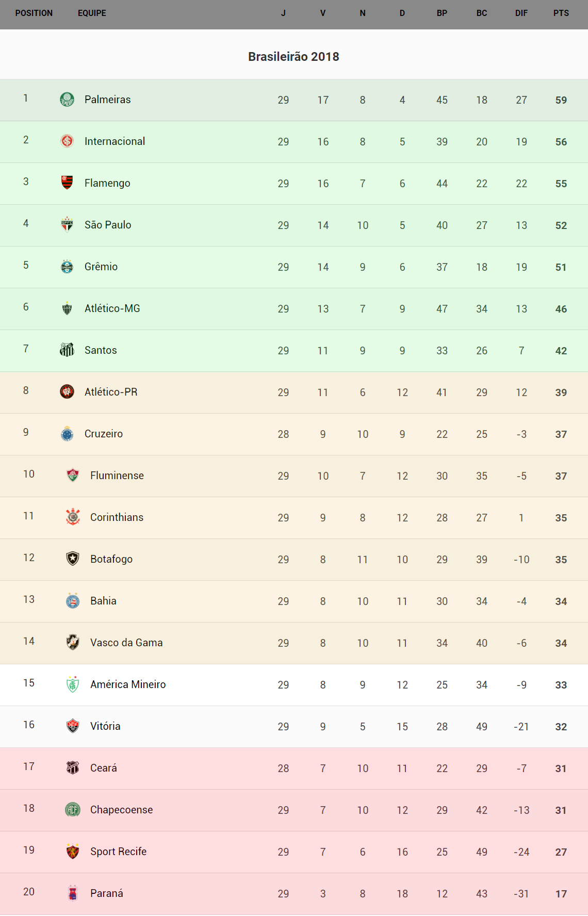588x916 pixels.
Task: Click the São Paulo club badge
Action: 67,224
